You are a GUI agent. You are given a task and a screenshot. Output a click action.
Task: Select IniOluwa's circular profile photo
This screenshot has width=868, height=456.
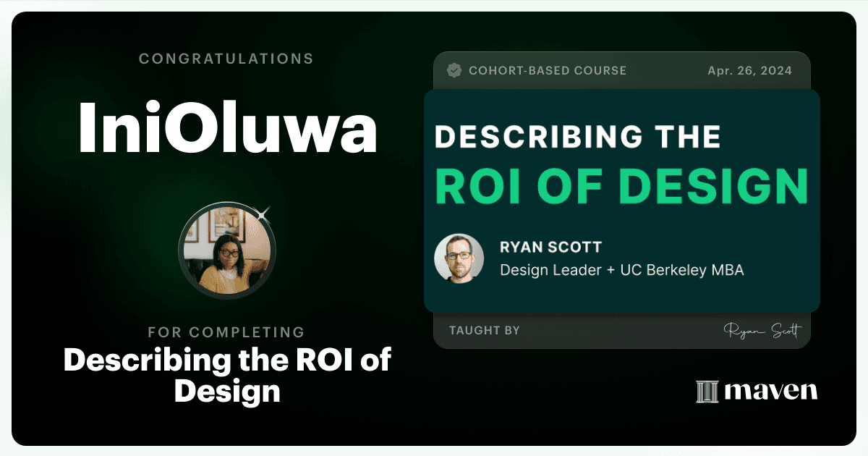[227, 251]
